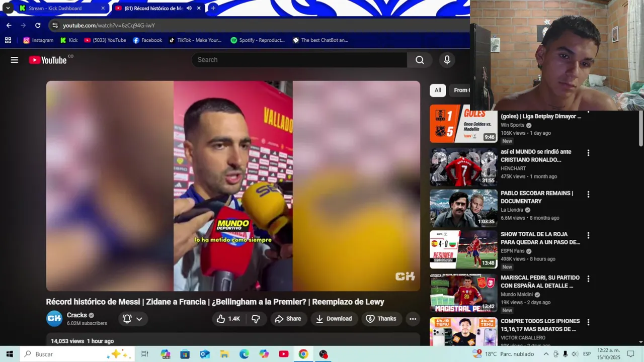The height and width of the screenshot is (362, 644).
Task: Start voice search with microphone icon
Action: point(447,60)
